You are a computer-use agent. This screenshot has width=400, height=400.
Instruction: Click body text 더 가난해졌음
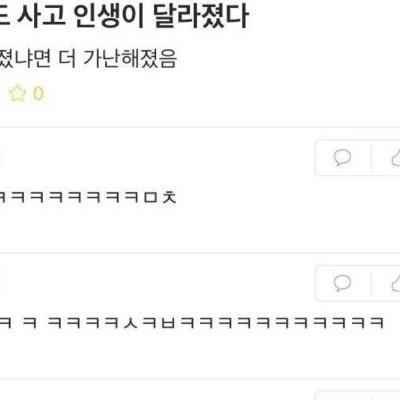tap(117, 59)
